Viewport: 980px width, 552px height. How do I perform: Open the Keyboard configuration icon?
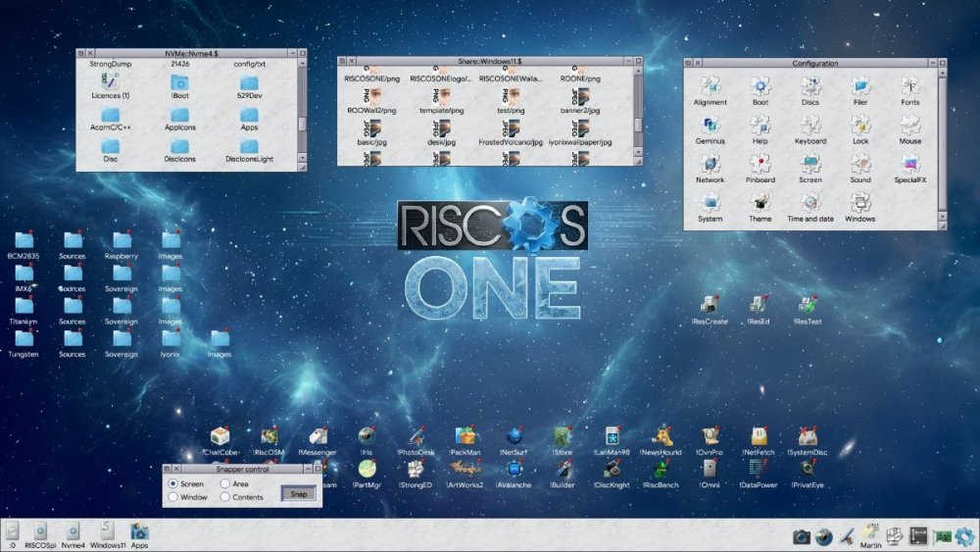click(810, 130)
